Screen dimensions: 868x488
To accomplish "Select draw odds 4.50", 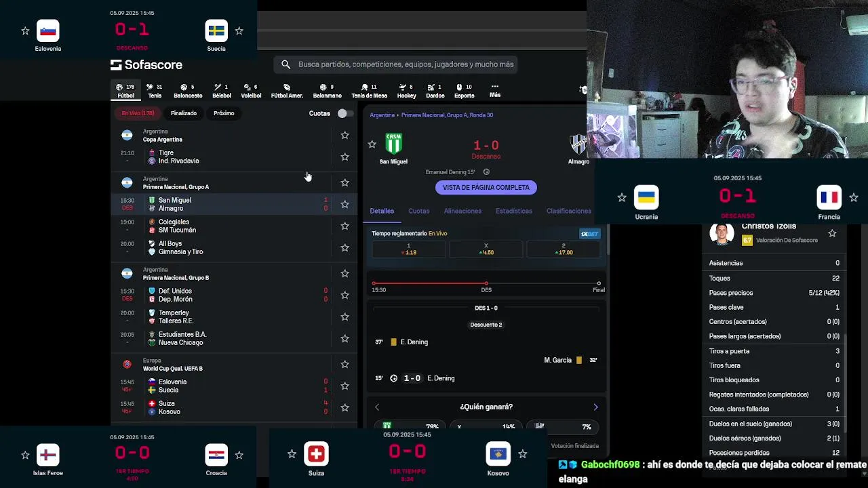I will tap(486, 249).
